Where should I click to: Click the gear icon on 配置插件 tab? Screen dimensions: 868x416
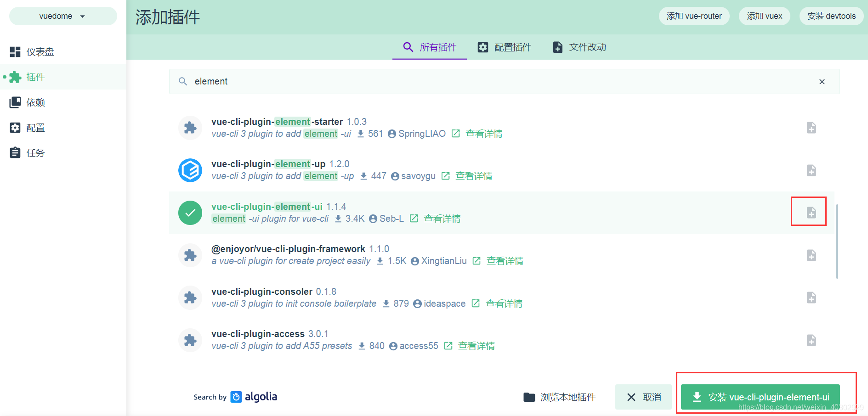pyautogui.click(x=483, y=47)
